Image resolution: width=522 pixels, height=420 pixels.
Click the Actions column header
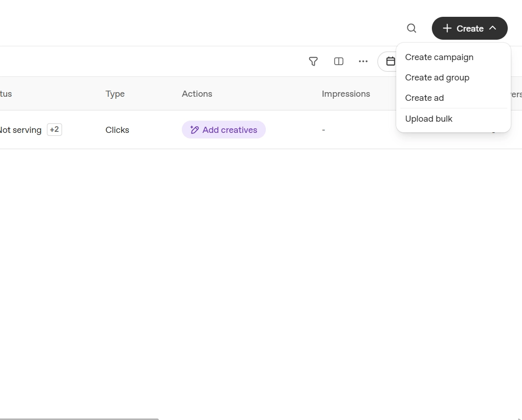197,94
